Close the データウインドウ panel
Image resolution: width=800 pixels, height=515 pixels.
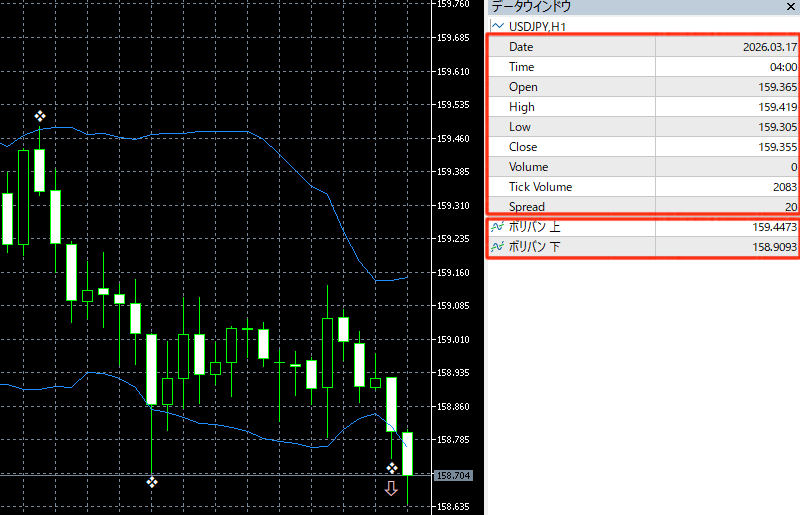click(790, 6)
